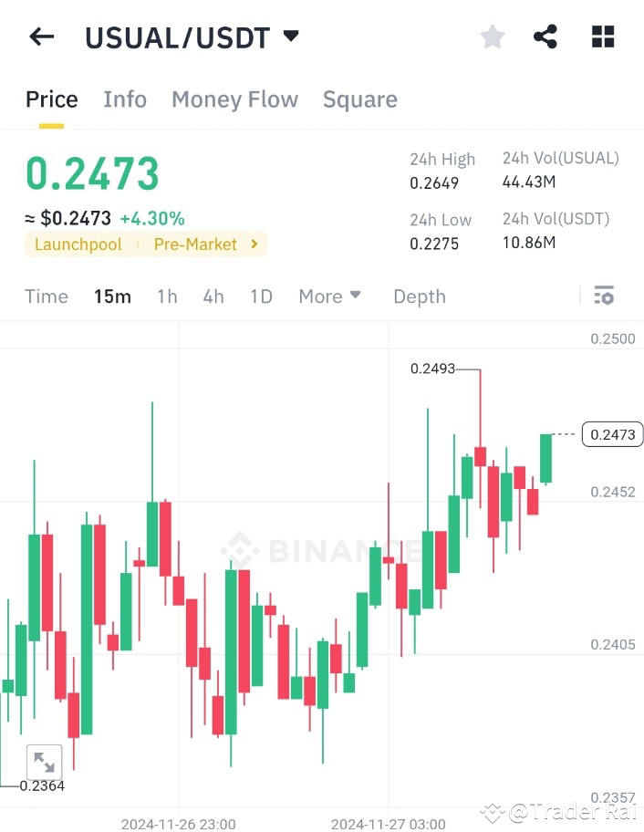Open the chart settings icon beside Depth
Image resolution: width=644 pixels, height=832 pixels.
(x=604, y=296)
